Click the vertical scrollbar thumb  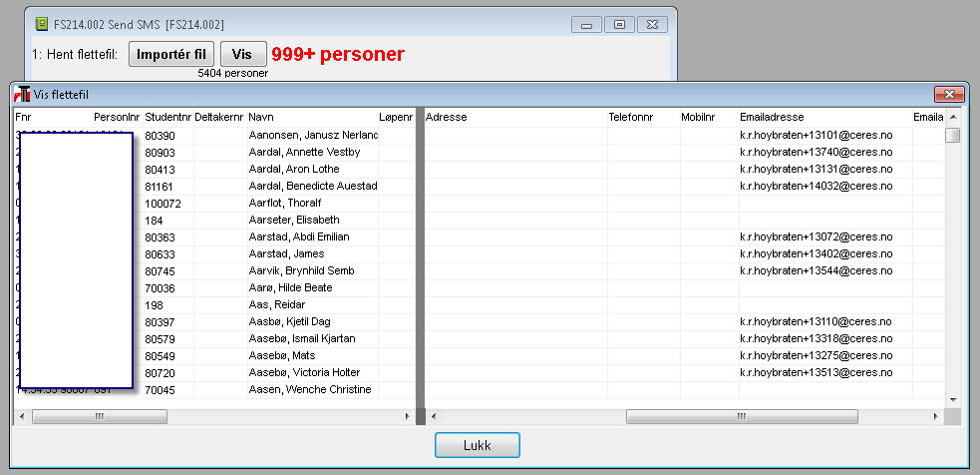952,135
